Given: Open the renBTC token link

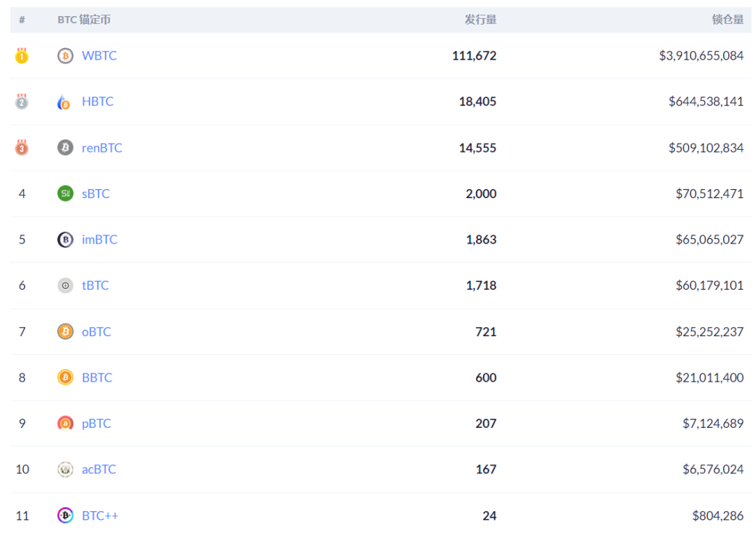Looking at the screenshot, I should tap(102, 148).
